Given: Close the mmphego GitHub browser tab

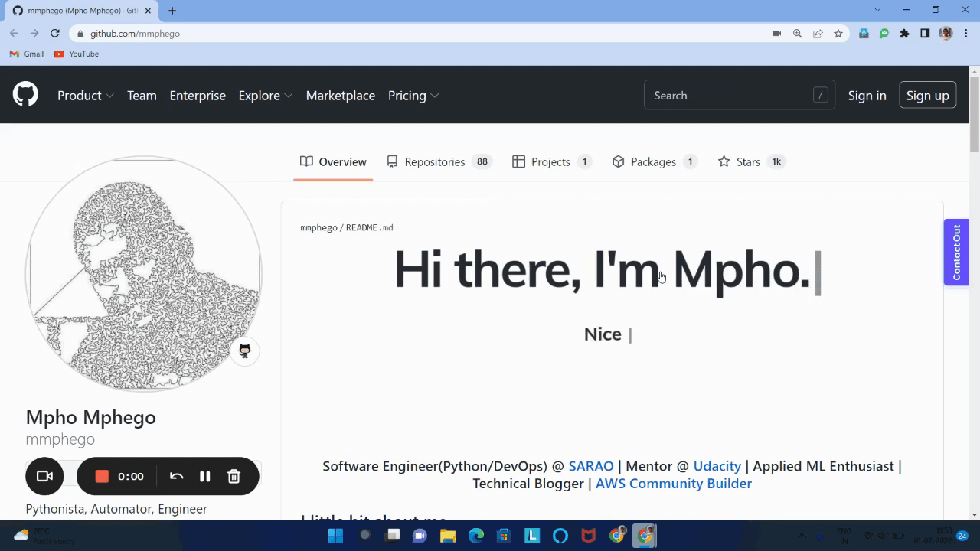Looking at the screenshot, I should [148, 11].
